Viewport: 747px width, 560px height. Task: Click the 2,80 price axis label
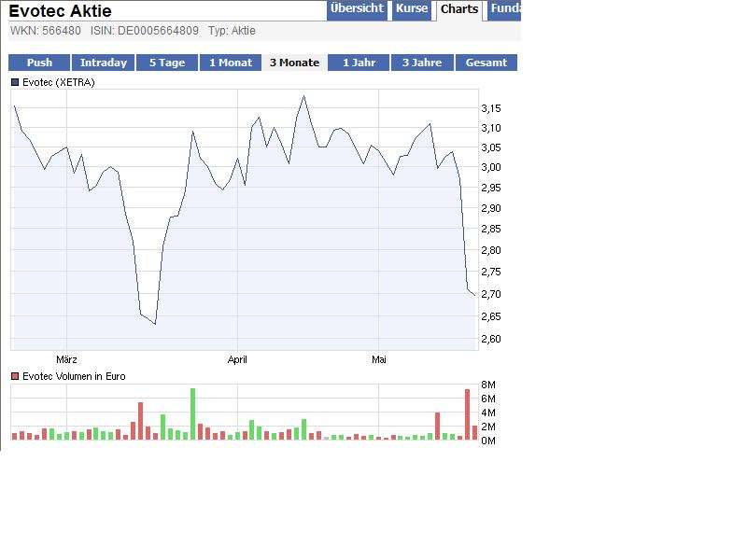pyautogui.click(x=491, y=250)
